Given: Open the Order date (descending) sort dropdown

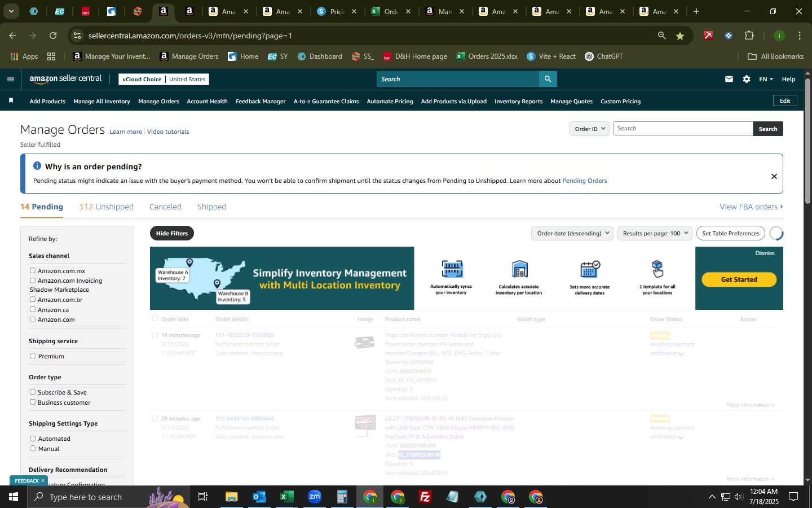Looking at the screenshot, I should [x=572, y=233].
